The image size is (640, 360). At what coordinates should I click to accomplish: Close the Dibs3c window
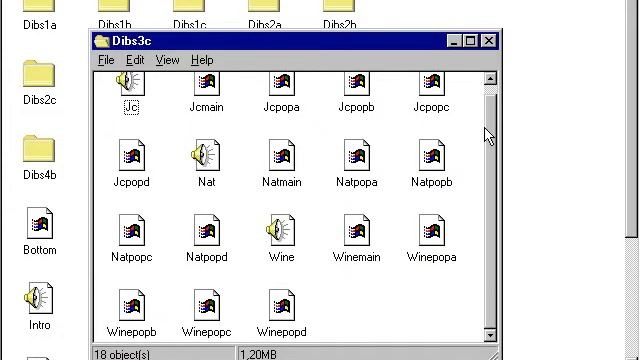489,41
